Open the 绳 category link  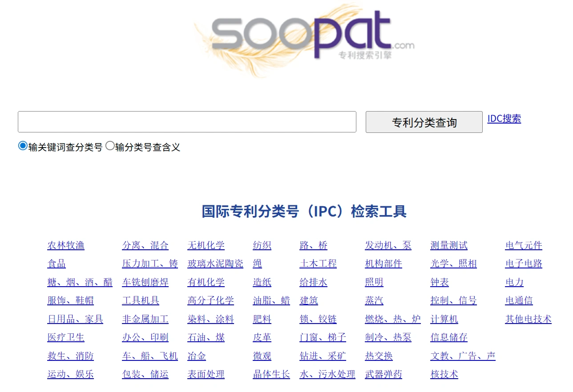257,264
